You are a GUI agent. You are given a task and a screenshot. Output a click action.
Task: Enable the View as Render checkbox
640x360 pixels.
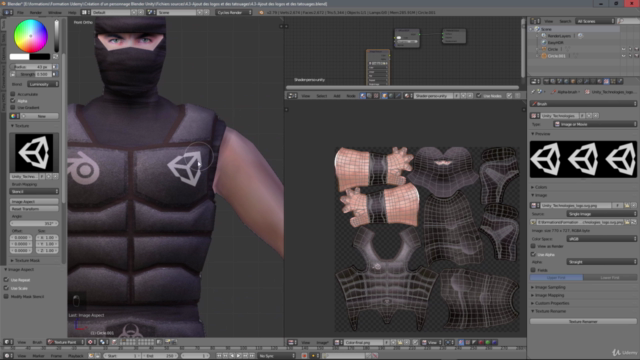533,246
